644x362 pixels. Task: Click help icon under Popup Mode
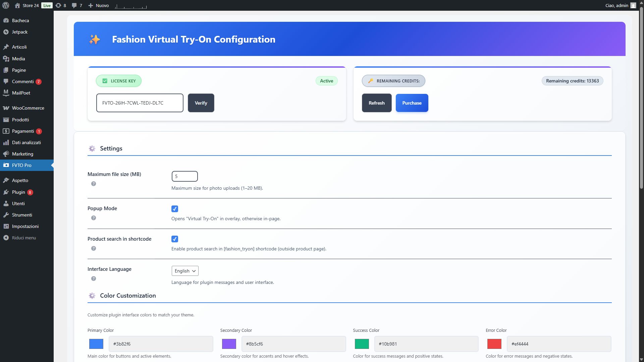[x=94, y=218]
